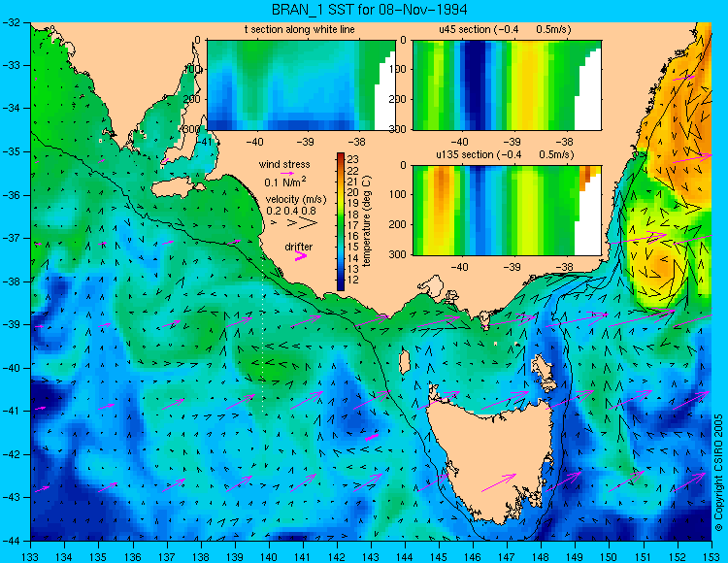Click the title 'BRAN_1 SST for 08-Nov-1994'
This screenshot has width=728, height=563.
(x=369, y=9)
